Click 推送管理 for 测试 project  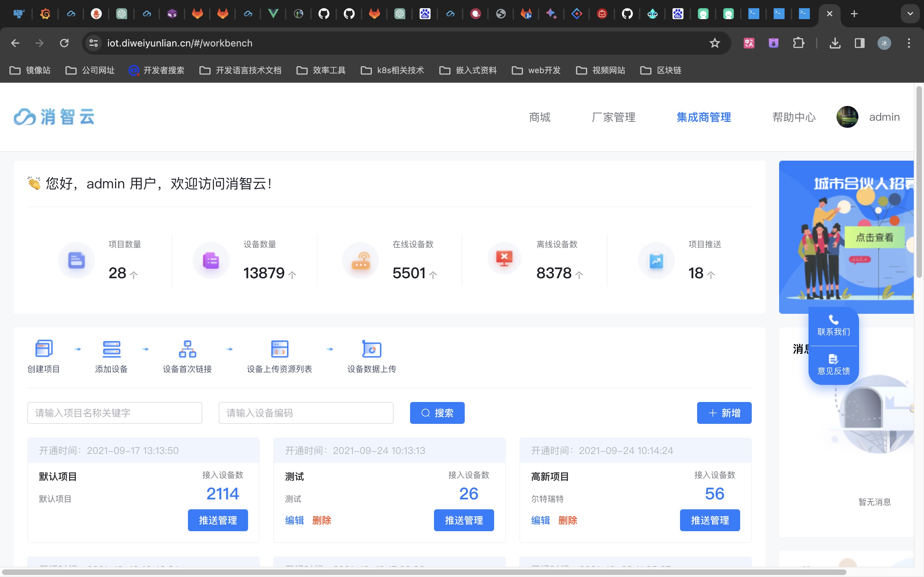click(x=464, y=520)
